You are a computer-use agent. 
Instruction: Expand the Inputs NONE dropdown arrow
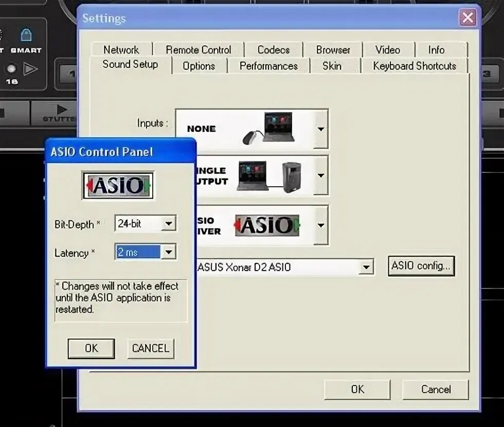click(320, 129)
